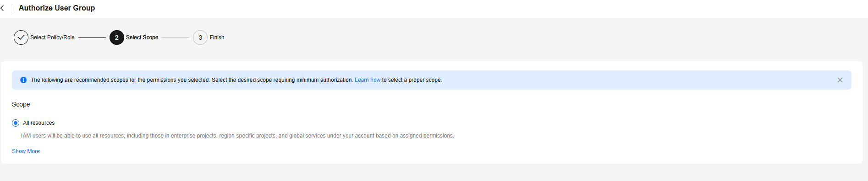This screenshot has height=181, width=868.
Task: Click the Scope section heading
Action: coord(21,104)
